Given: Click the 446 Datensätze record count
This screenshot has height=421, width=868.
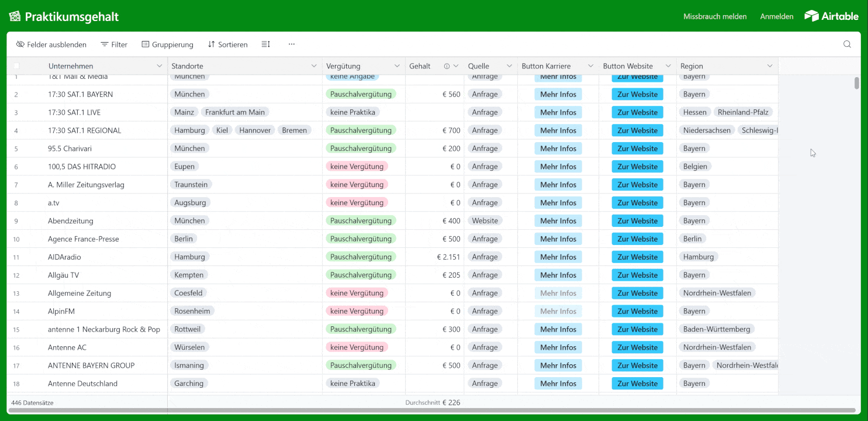Looking at the screenshot, I should [32, 403].
